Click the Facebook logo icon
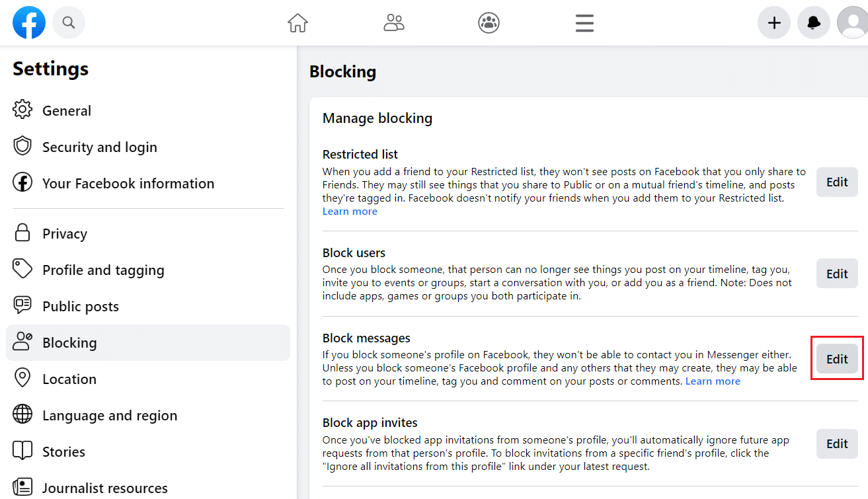This screenshot has height=499, width=868. coord(29,23)
